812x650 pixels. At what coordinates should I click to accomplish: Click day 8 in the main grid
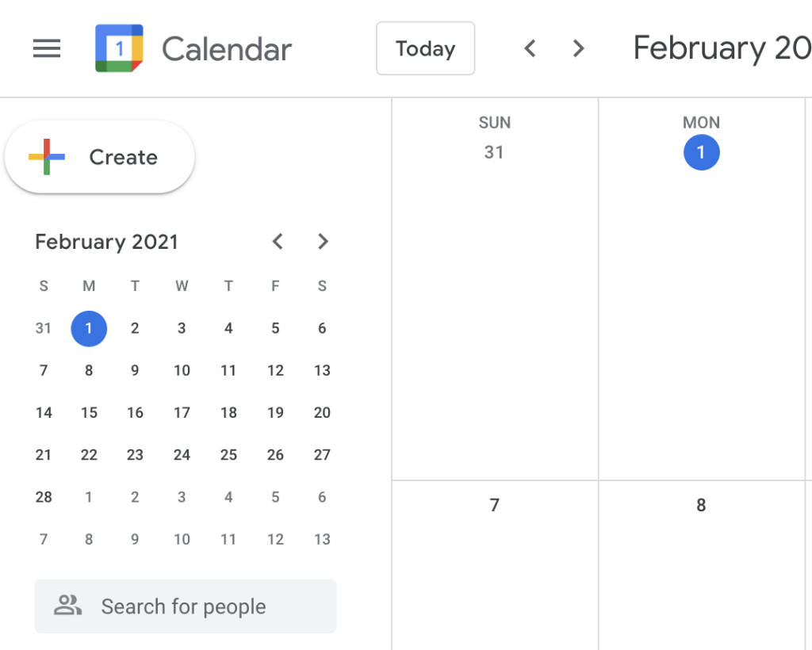701,505
